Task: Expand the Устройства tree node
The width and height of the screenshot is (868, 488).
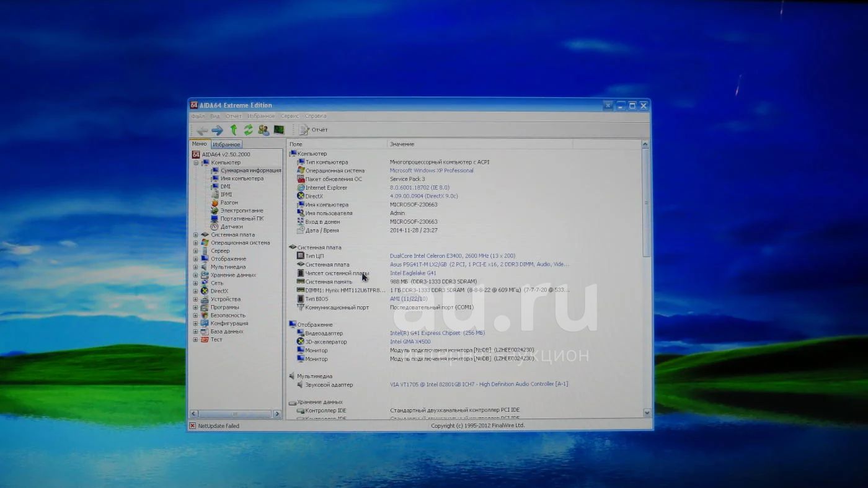Action: [x=196, y=299]
